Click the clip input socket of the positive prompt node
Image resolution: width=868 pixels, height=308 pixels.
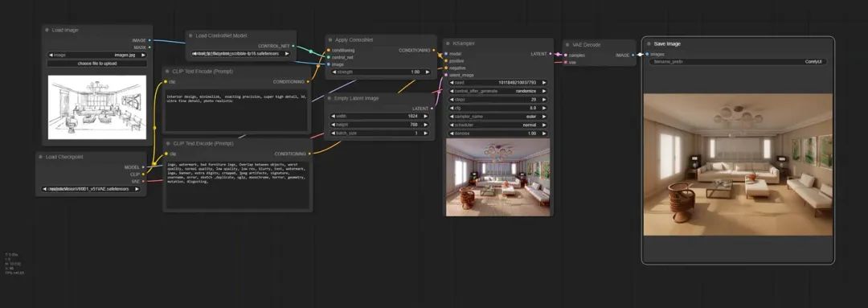tap(166, 81)
